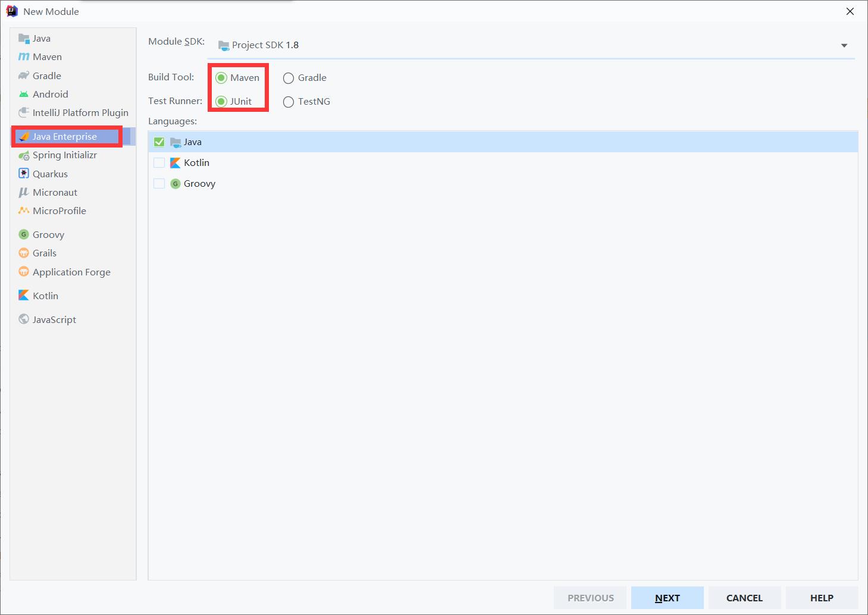This screenshot has height=615, width=868.
Task: Click the IntelliJ IDEA logo in title bar
Action: click(12, 11)
